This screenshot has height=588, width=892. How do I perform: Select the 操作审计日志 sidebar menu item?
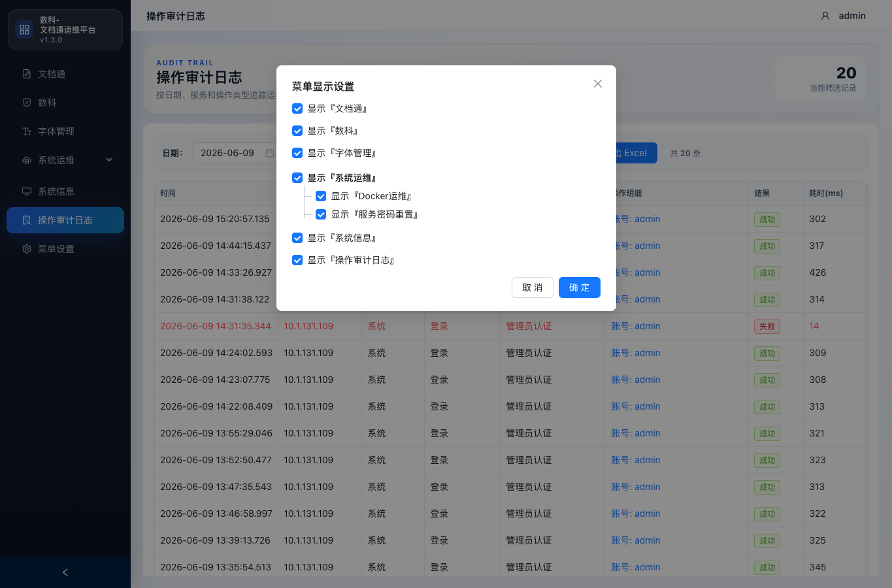[65, 220]
